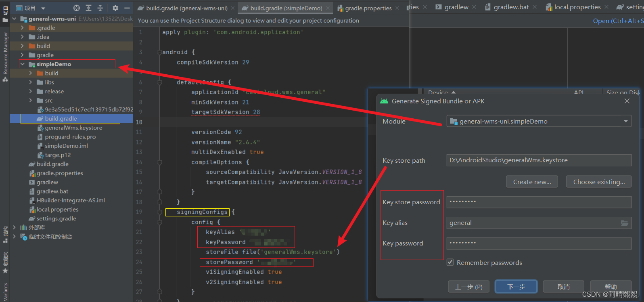Collapse the general-wms-uni root node
This screenshot has width=644, height=302.
[x=15, y=19]
